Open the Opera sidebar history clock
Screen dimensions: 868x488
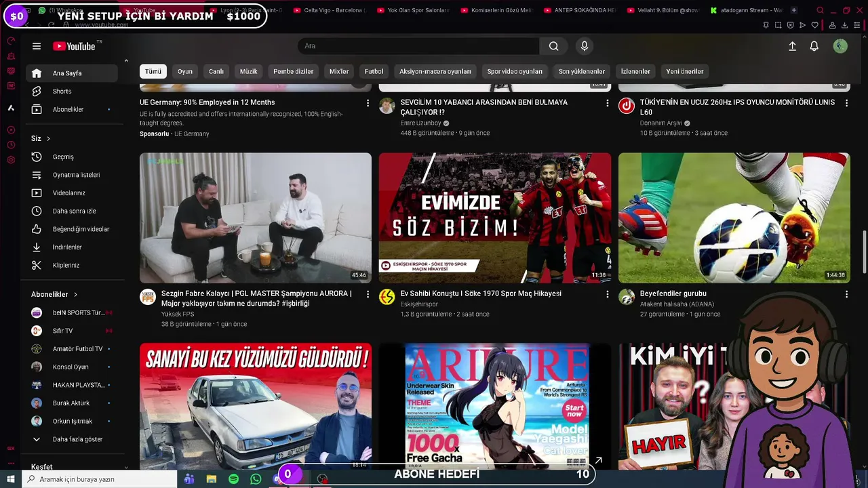(x=11, y=145)
